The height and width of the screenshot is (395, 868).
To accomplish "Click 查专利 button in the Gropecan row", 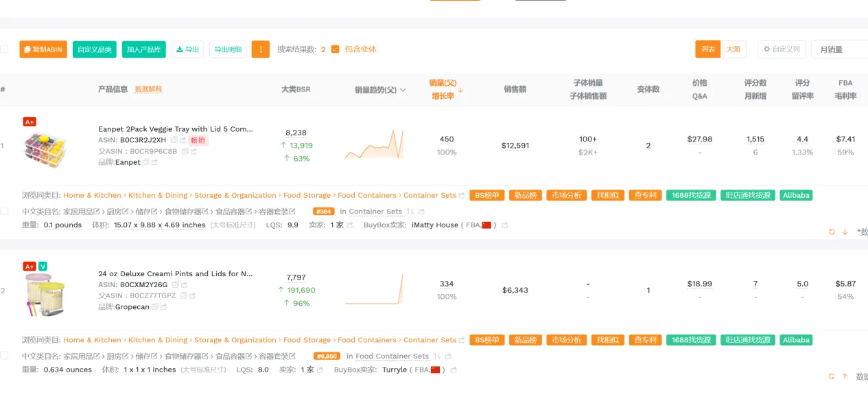I will click(645, 340).
